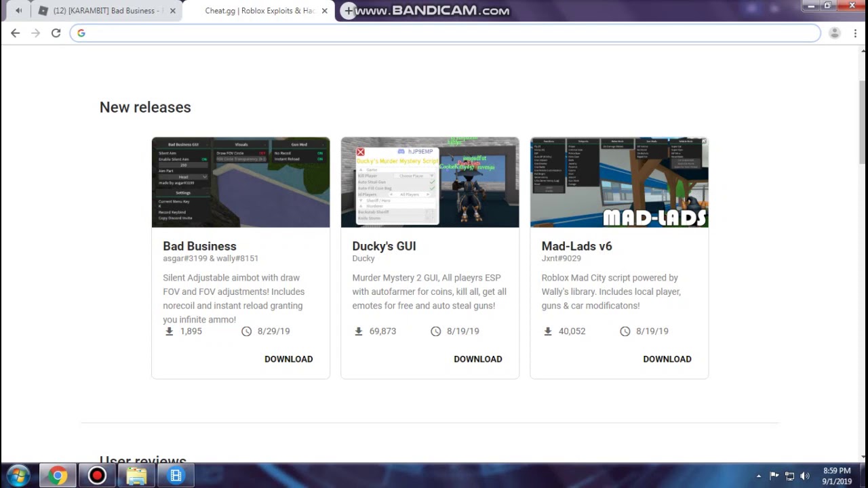
Task: Close the Bad Business Roblox tab
Action: click(173, 11)
